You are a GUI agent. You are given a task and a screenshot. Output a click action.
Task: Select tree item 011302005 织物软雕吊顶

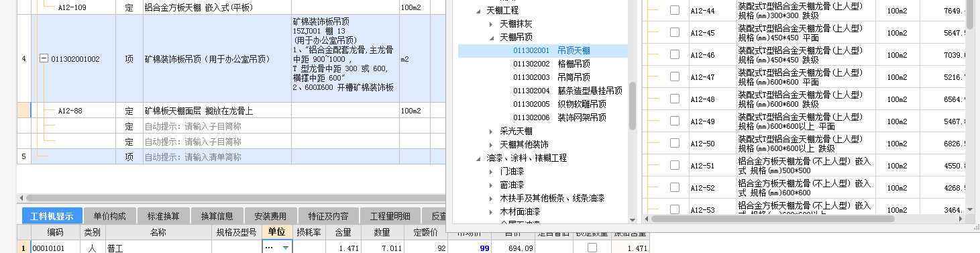pyautogui.click(x=559, y=104)
